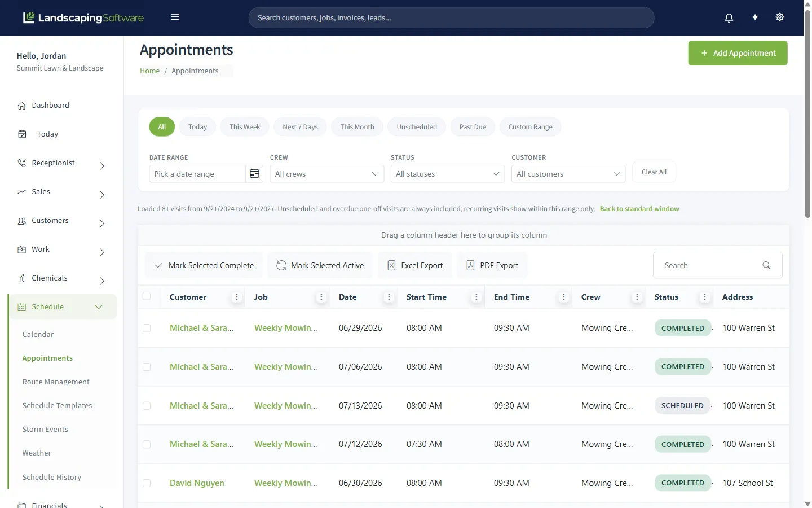Open the All crews dropdown
The width and height of the screenshot is (812, 508).
(x=327, y=174)
